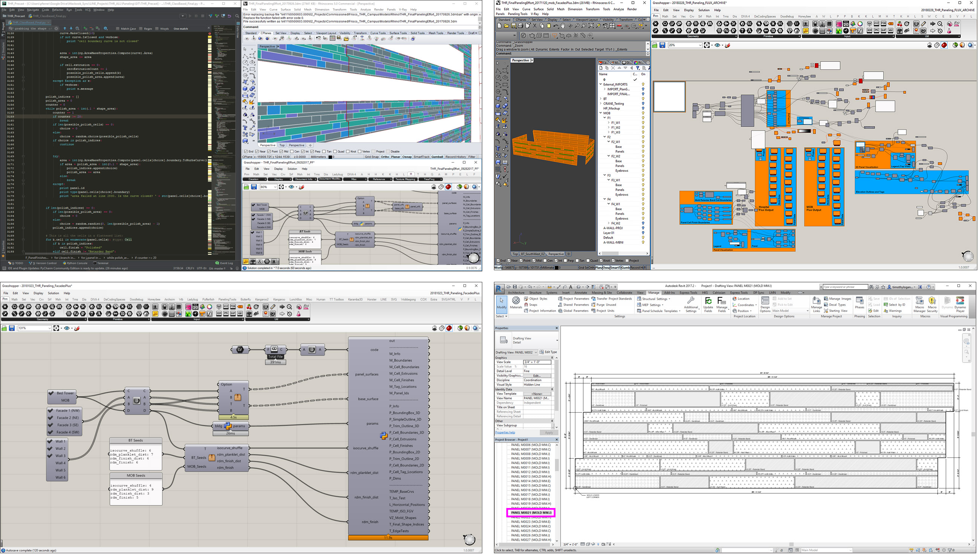This screenshot has height=557, width=980.
Task: Collapse the External_IMPORTS layer in Rhino 6
Action: click(601, 84)
